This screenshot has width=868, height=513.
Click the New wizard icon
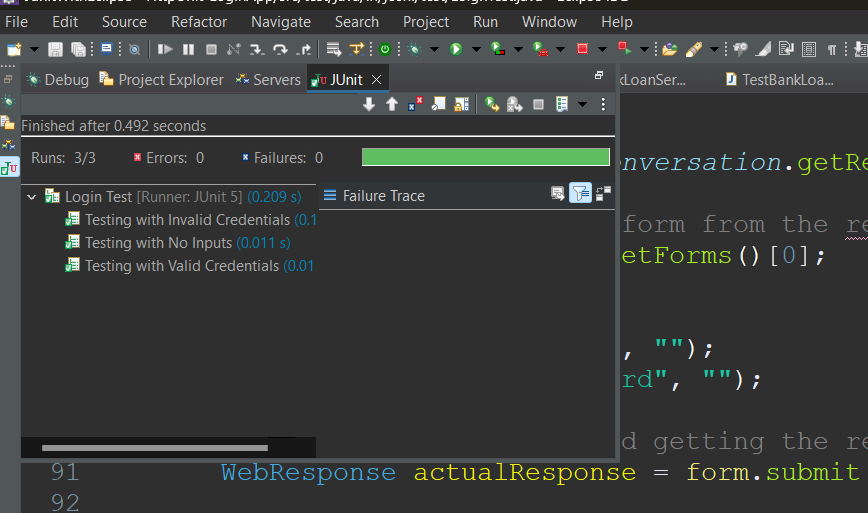tap(14, 49)
